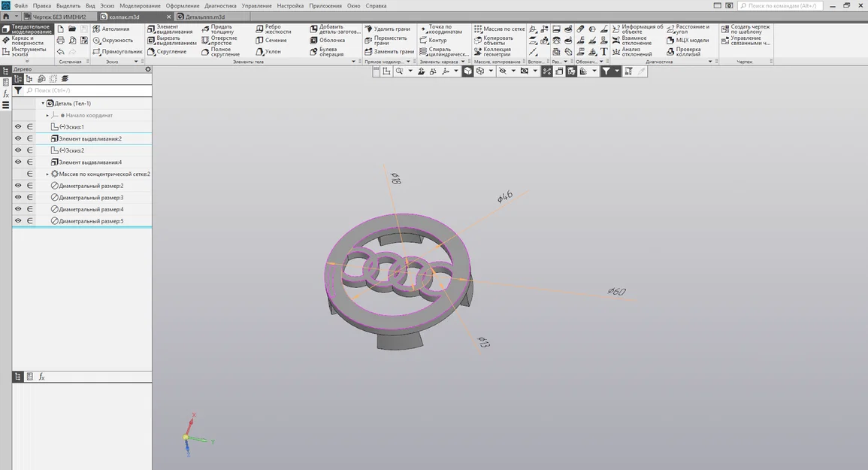
Task: Click the Undo arrow icon
Action: click(60, 52)
